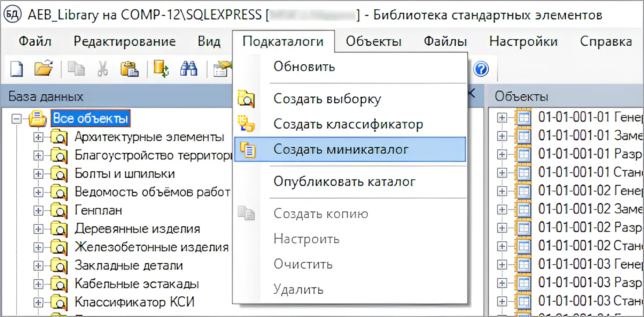Expand the first 01-01-001-01 object row

point(501,118)
